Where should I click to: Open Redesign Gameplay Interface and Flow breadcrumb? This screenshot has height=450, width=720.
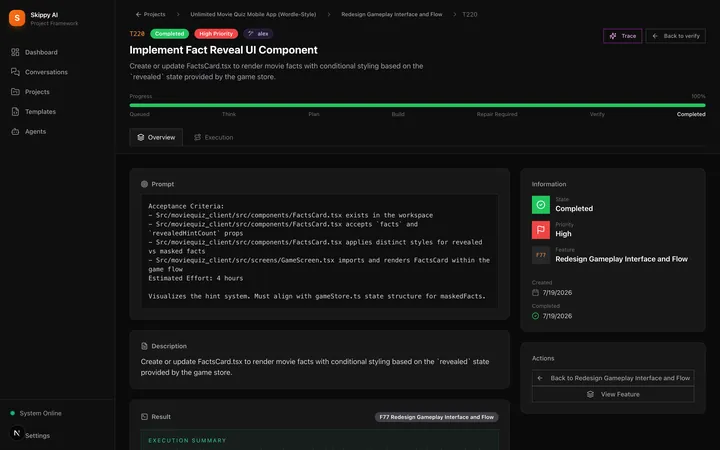(392, 14)
